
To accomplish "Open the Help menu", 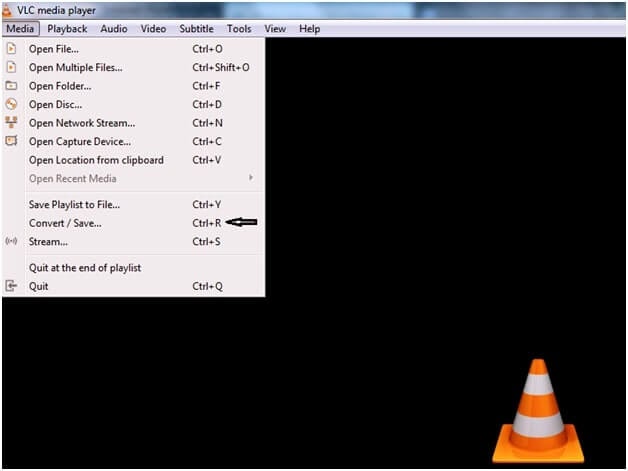I will (x=309, y=29).
